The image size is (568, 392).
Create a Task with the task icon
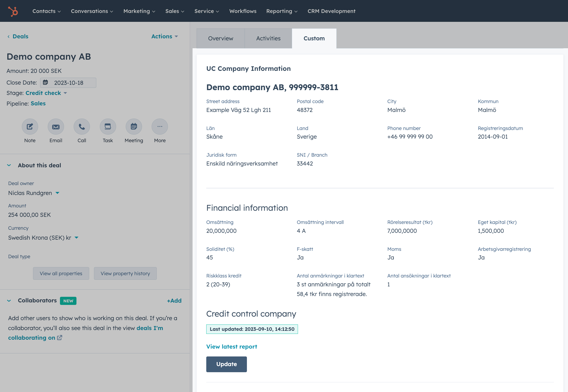point(108,127)
